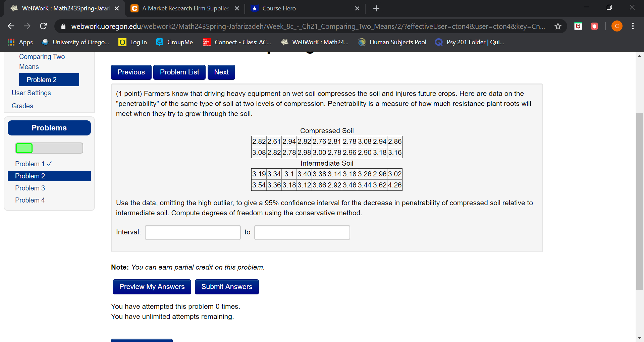Open the GroupMe bookmark
The image size is (644, 342).
coord(174,42)
